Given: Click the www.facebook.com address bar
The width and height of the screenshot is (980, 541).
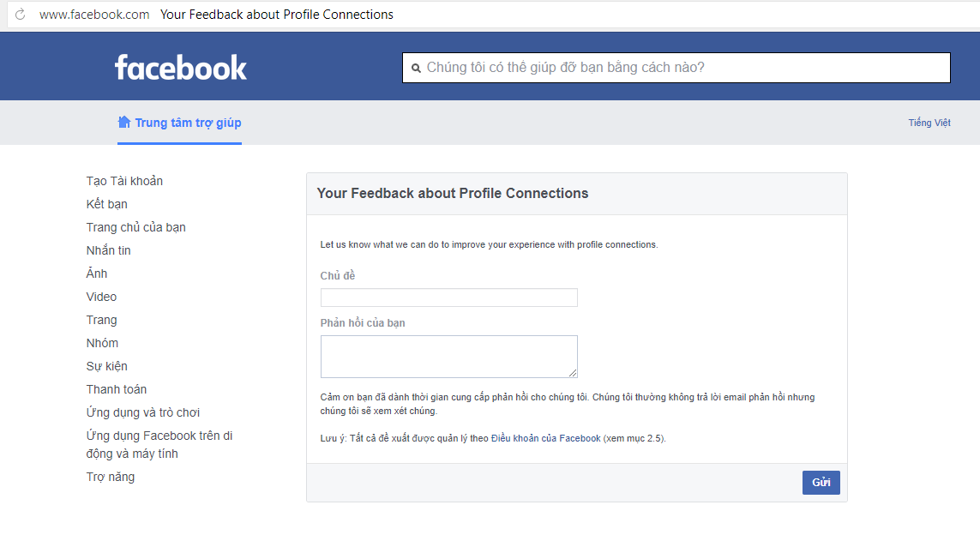Looking at the screenshot, I should click(94, 15).
